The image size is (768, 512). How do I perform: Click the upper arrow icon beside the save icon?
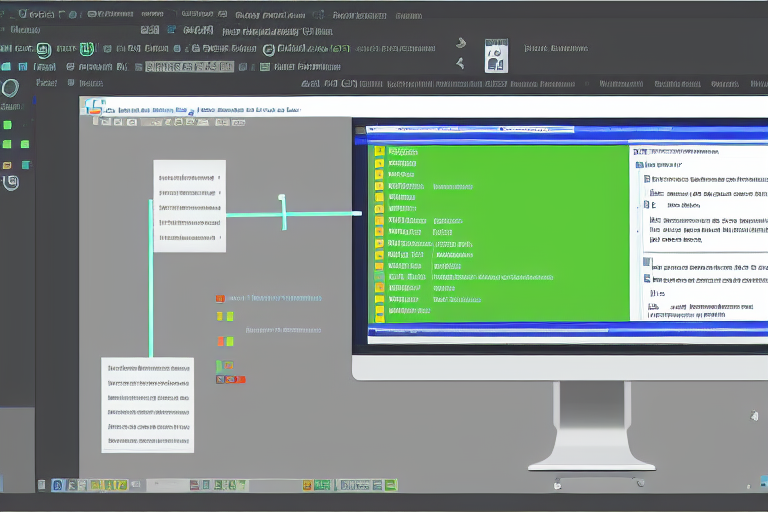click(x=460, y=43)
